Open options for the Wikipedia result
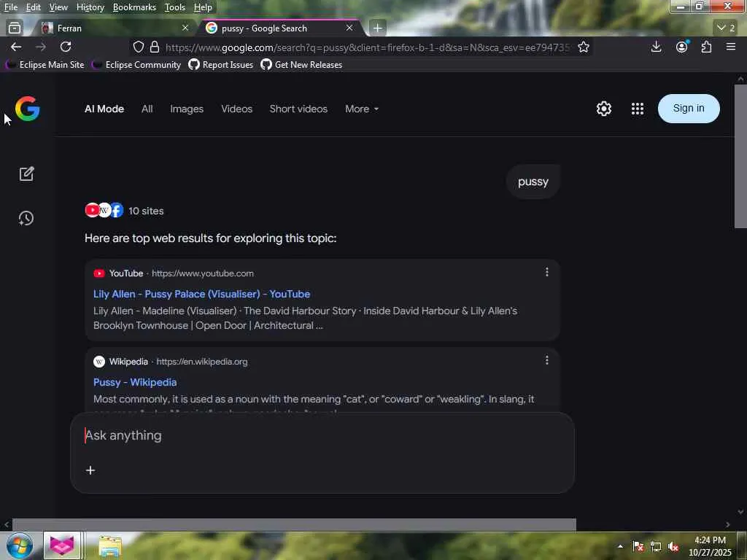 tap(547, 360)
